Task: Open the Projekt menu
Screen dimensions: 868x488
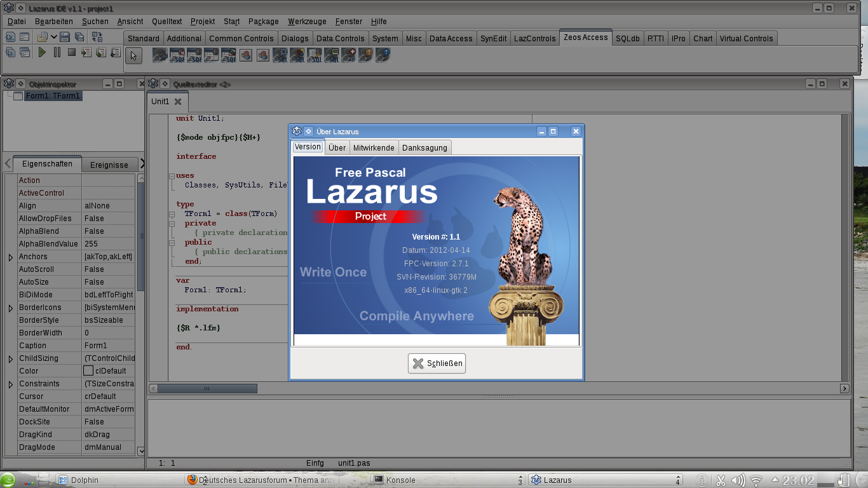Action: pyautogui.click(x=203, y=22)
